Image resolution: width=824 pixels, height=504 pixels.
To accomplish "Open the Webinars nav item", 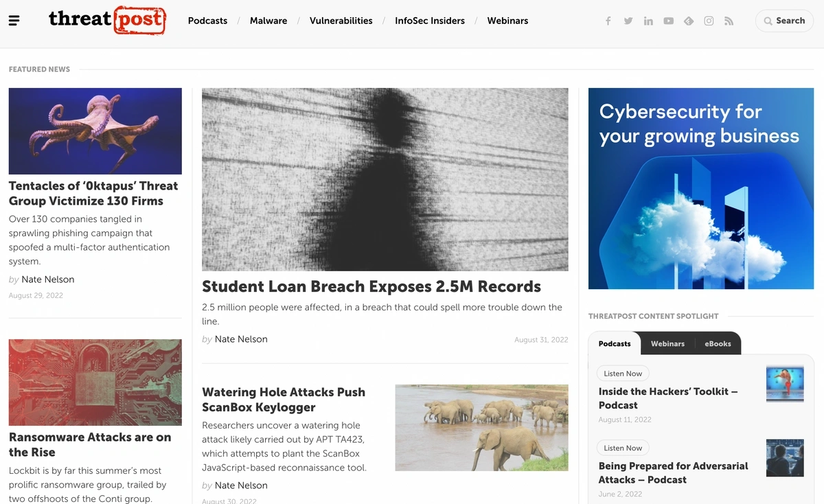I will (x=507, y=21).
